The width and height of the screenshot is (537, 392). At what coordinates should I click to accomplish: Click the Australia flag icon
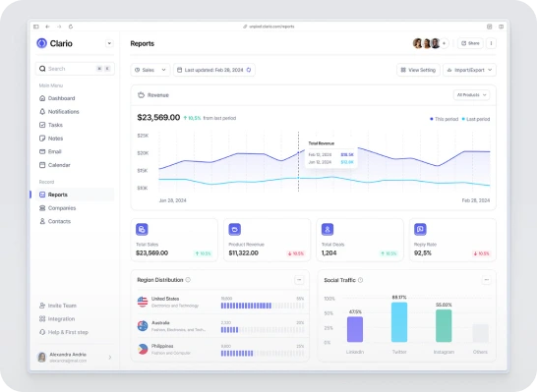pos(143,325)
